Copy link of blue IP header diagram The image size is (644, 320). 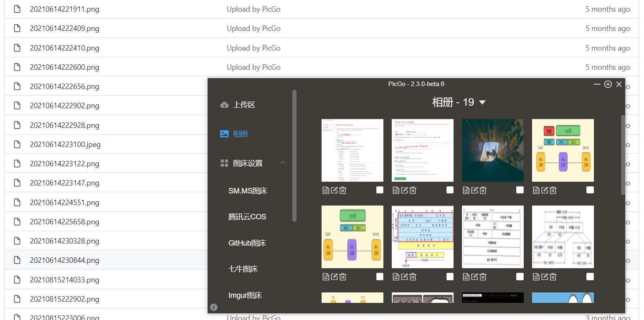coord(396,277)
